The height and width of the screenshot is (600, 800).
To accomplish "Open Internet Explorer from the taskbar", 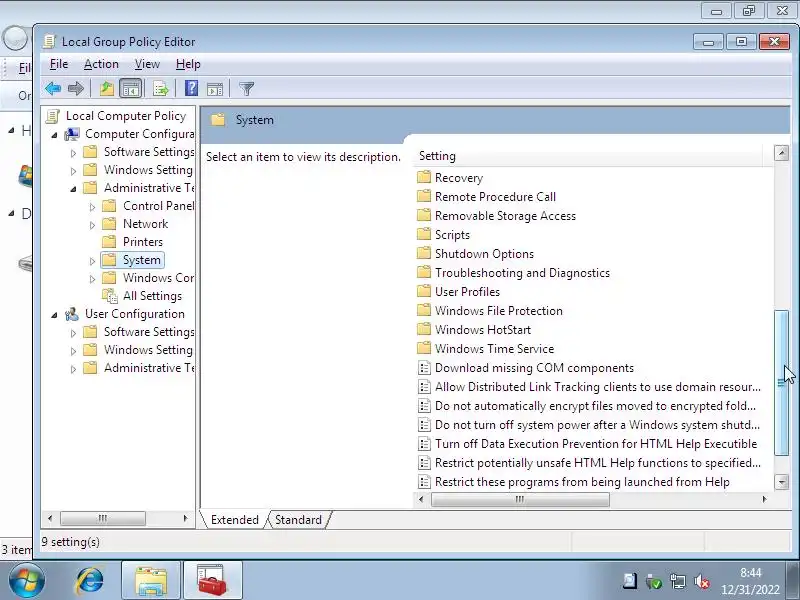I will 90,581.
